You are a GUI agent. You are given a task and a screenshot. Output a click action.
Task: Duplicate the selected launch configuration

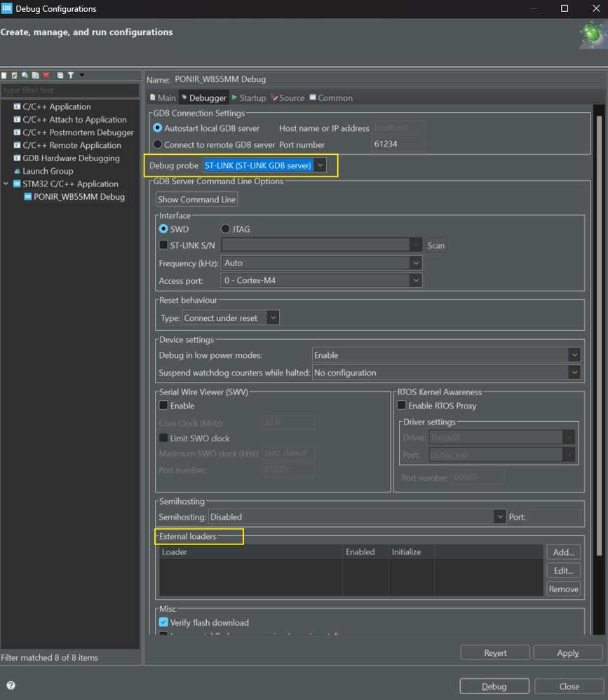click(x=34, y=75)
